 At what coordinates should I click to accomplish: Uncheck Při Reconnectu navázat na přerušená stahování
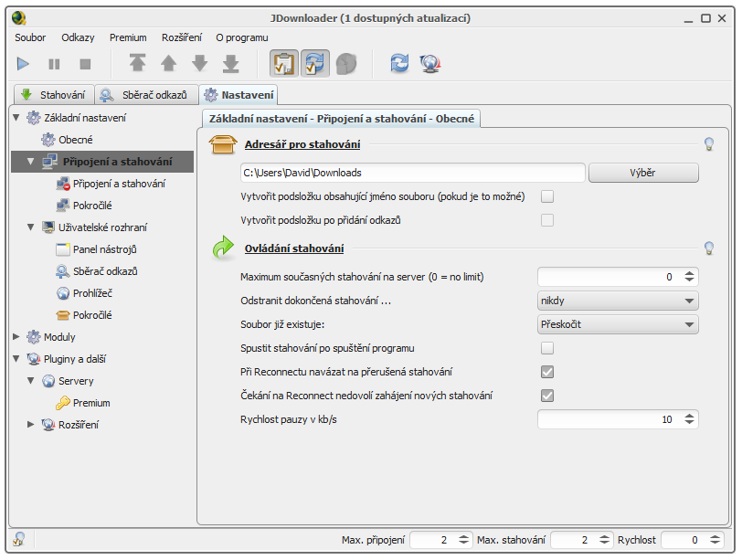547,372
